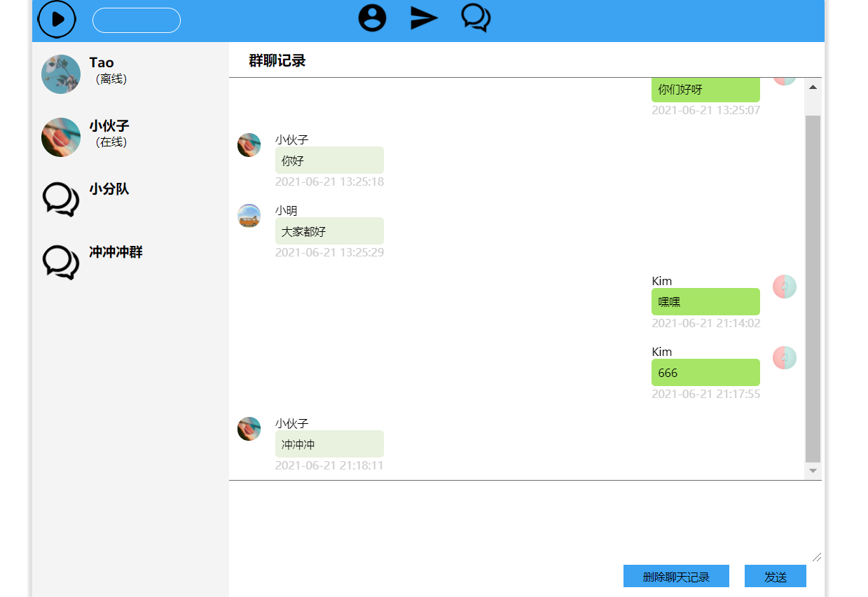The width and height of the screenshot is (868, 597).
Task: Open the 冲冲冲群 group chat icon
Action: [x=60, y=262]
